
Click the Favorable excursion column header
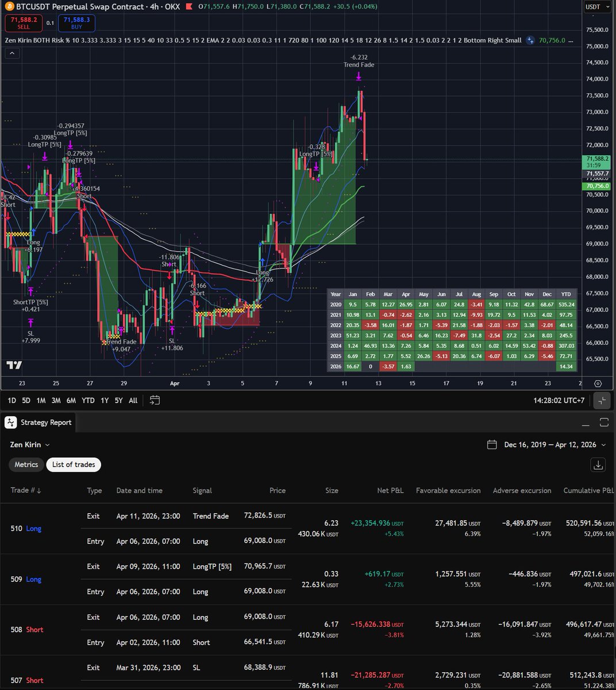pos(448,490)
